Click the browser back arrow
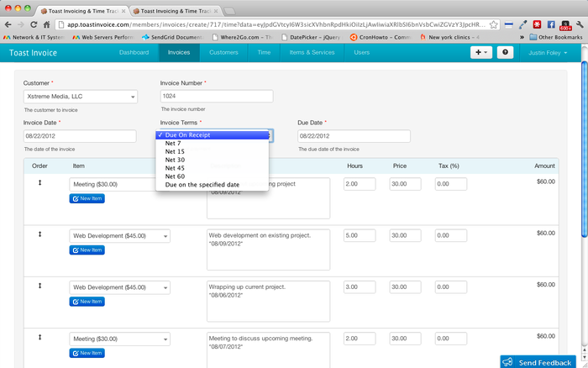The image size is (588, 368). point(8,25)
